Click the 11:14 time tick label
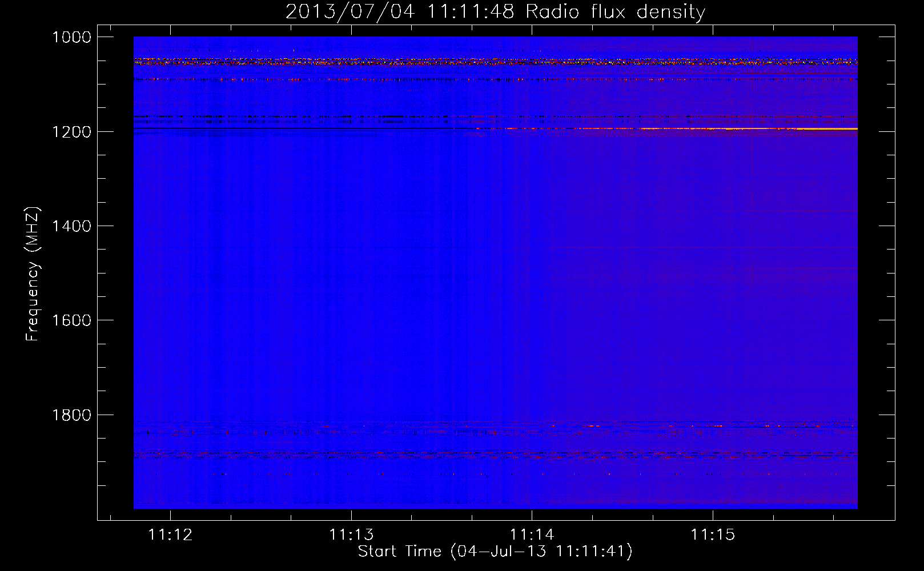 click(x=532, y=535)
